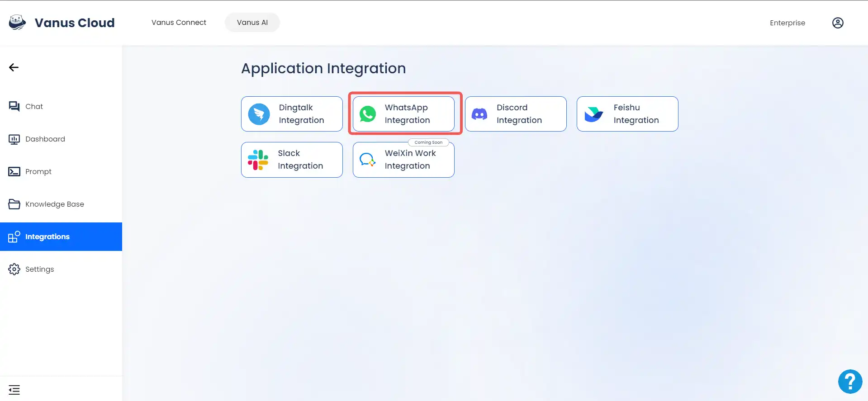Click the Discord logo icon

(x=479, y=114)
